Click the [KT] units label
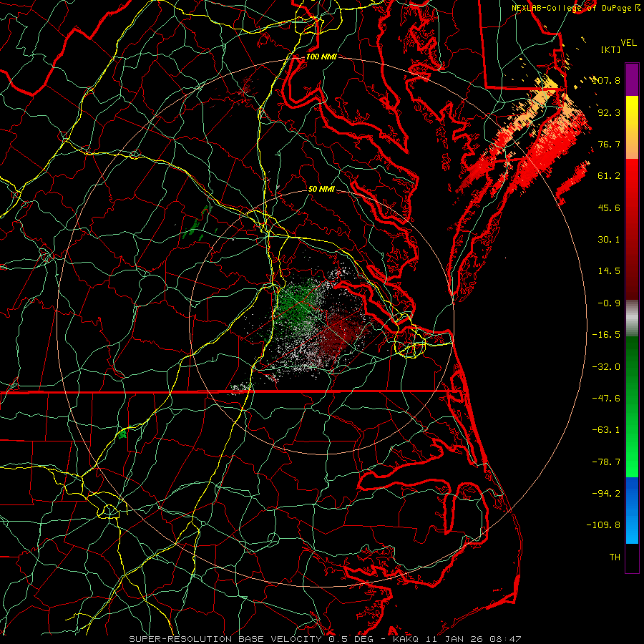644x644 pixels. click(611, 49)
